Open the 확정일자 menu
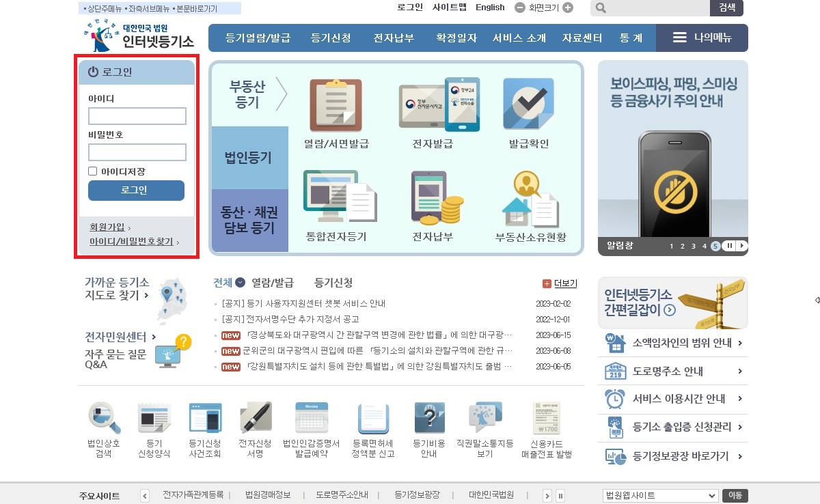This screenshot has width=820, height=504. pyautogui.click(x=455, y=39)
